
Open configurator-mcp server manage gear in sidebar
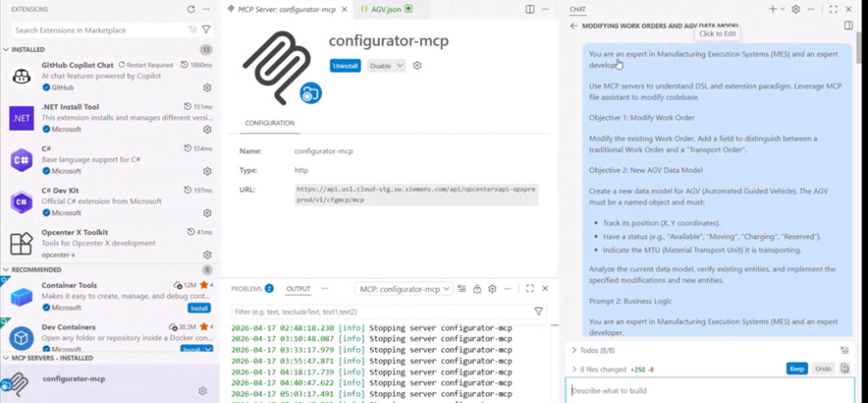pos(203,391)
